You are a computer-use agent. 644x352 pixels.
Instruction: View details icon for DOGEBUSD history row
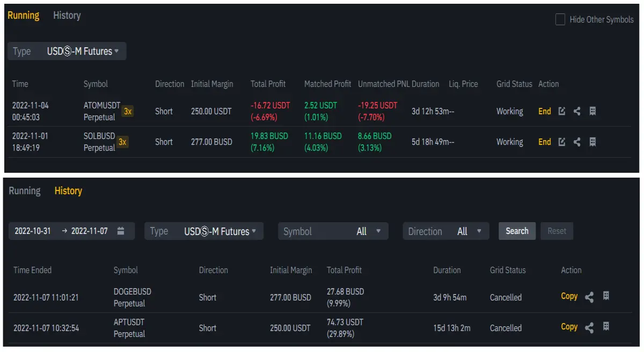point(606,296)
